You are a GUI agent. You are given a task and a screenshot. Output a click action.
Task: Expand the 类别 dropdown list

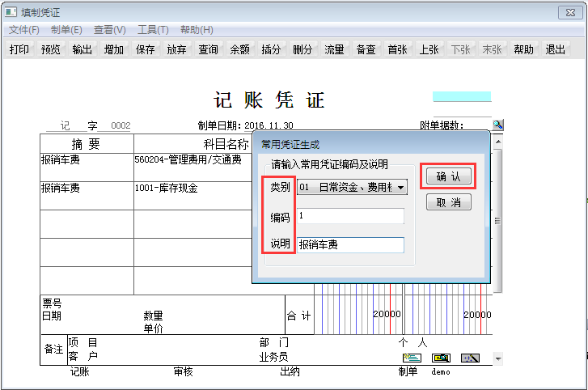(x=401, y=187)
